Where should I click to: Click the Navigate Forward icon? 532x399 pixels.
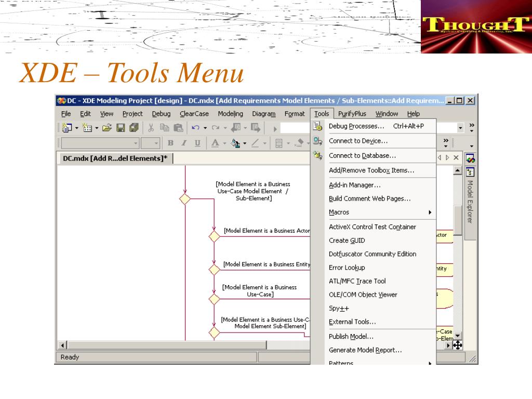pos(256,128)
